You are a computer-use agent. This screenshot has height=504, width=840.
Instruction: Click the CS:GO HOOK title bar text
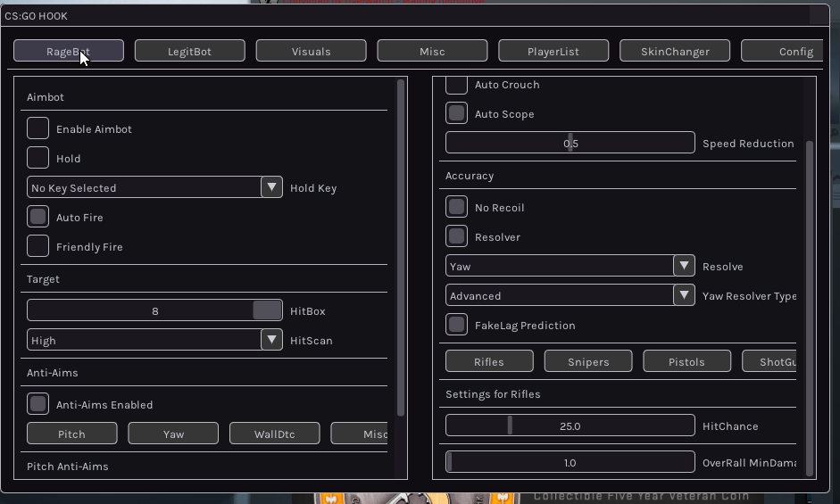point(36,16)
